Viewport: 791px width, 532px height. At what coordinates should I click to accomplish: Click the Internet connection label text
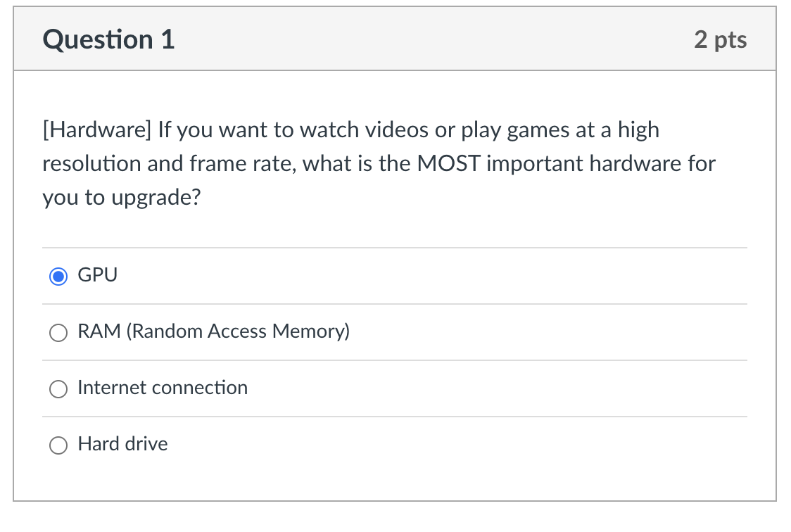(163, 388)
